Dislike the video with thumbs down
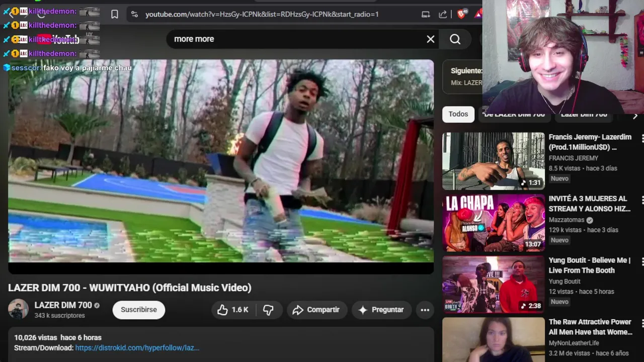644x362 pixels. pos(268,310)
